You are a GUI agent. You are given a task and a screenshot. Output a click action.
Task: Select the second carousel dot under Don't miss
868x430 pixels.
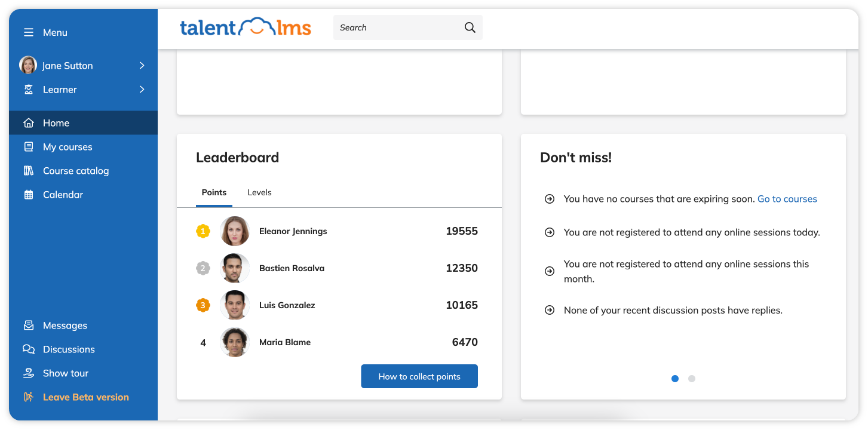(692, 378)
